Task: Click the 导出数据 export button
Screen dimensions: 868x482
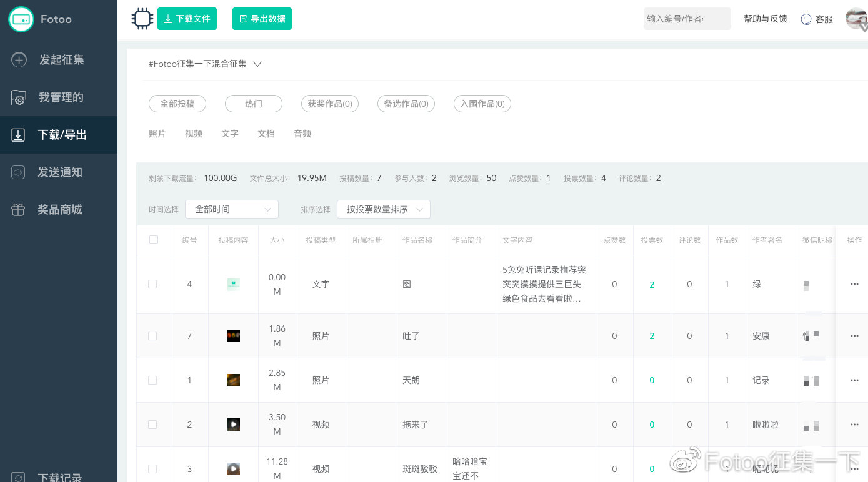Action: click(262, 19)
